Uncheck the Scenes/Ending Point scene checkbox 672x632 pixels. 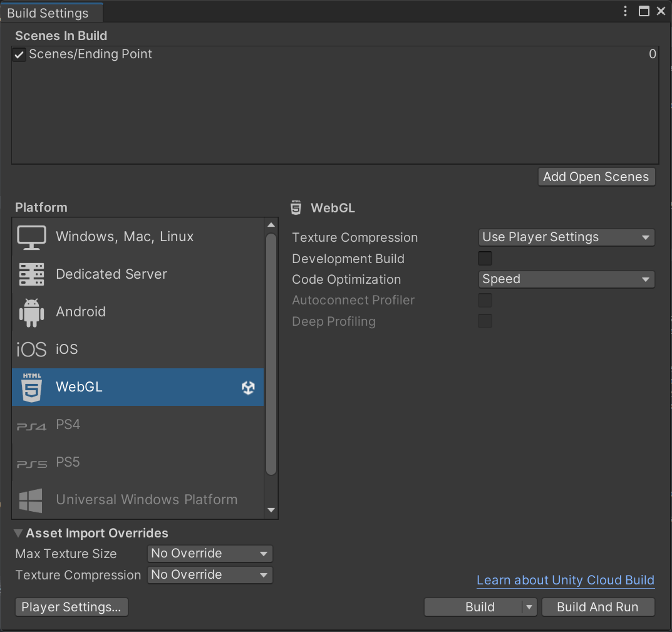19,54
